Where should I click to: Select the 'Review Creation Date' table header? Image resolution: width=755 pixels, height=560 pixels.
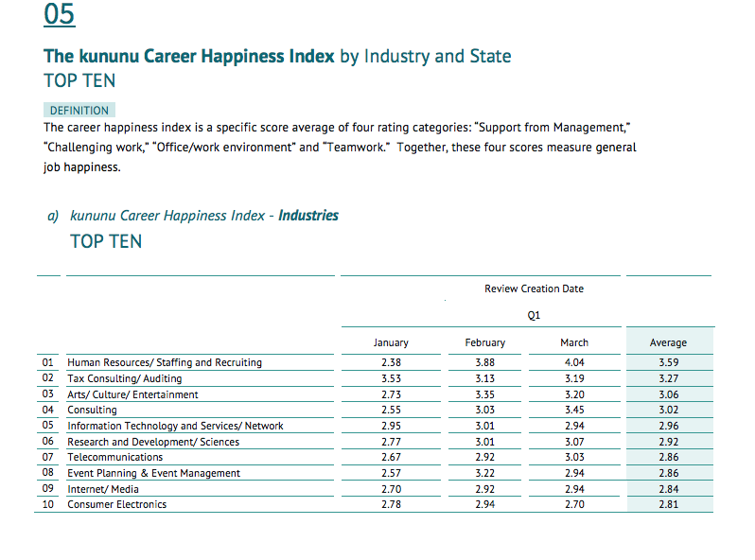[534, 289]
